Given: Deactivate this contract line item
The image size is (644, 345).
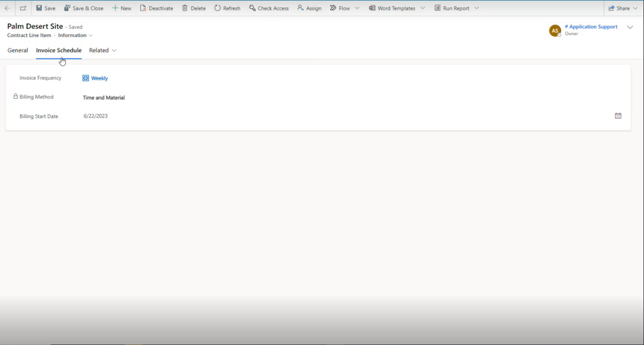Looking at the screenshot, I should coord(157,8).
